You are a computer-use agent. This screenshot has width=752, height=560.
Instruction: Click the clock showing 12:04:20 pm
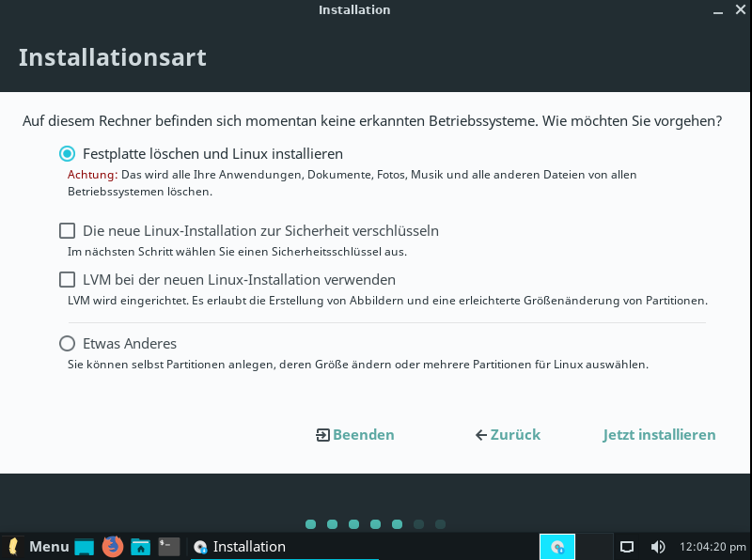(712, 546)
